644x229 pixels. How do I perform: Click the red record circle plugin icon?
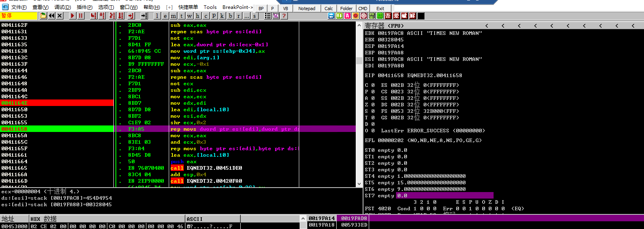(355, 16)
